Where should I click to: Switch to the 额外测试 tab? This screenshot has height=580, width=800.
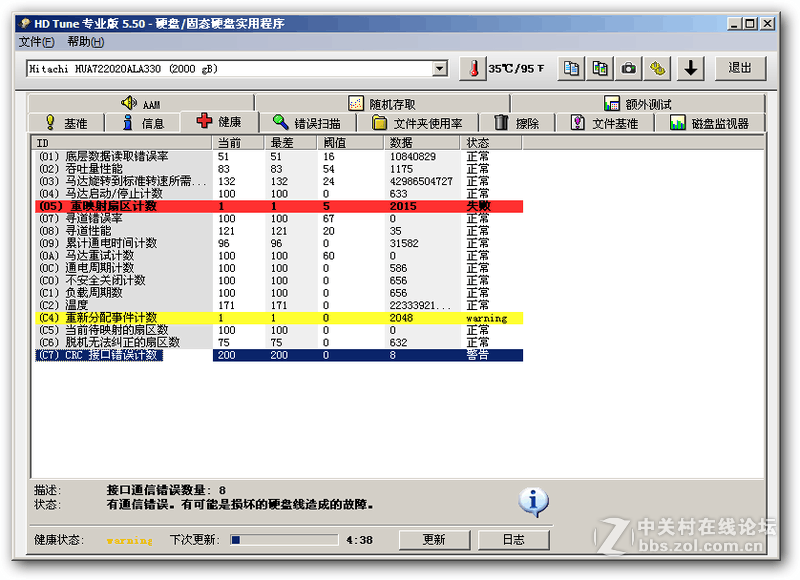click(638, 104)
